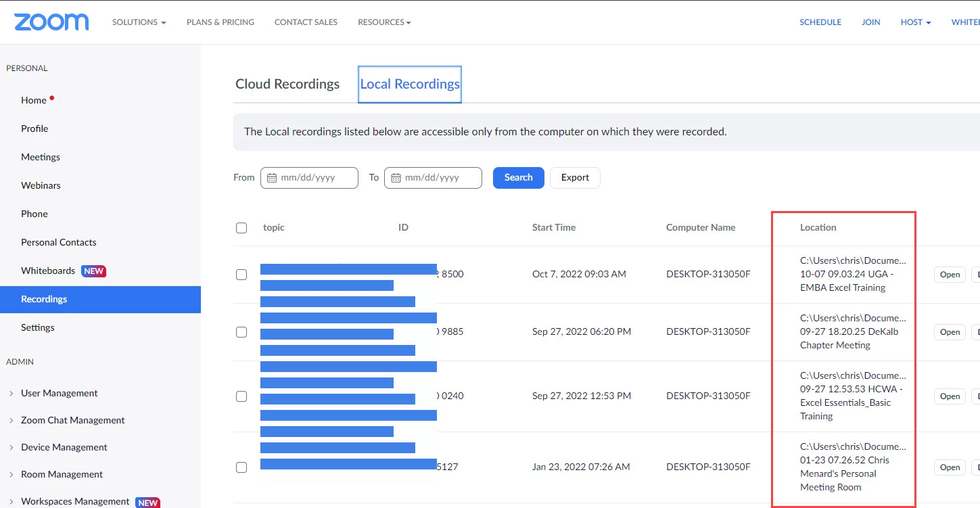Click Open for Personal Meeting Room recording
This screenshot has height=508, width=980.
coord(950,467)
